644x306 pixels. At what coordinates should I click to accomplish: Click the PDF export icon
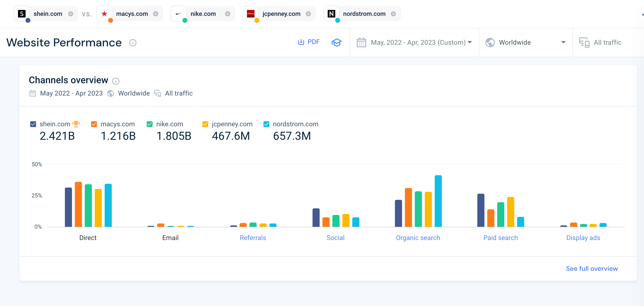click(301, 42)
